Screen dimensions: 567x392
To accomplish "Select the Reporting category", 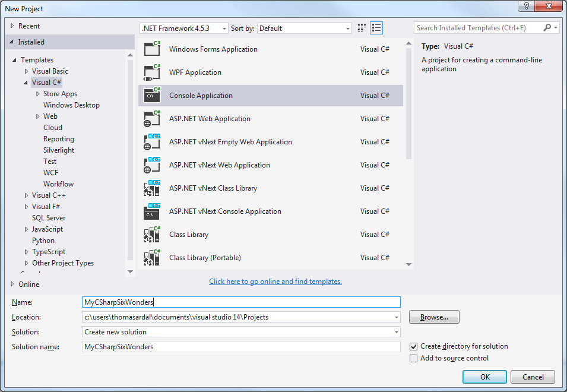I will (x=59, y=139).
